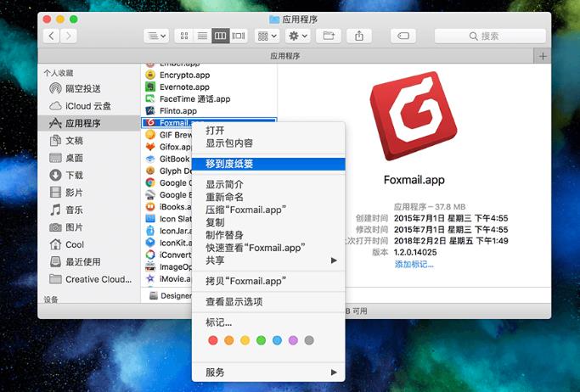Screen dimensions: 580x392
Task: Apply the blue tag color
Action: click(x=277, y=340)
